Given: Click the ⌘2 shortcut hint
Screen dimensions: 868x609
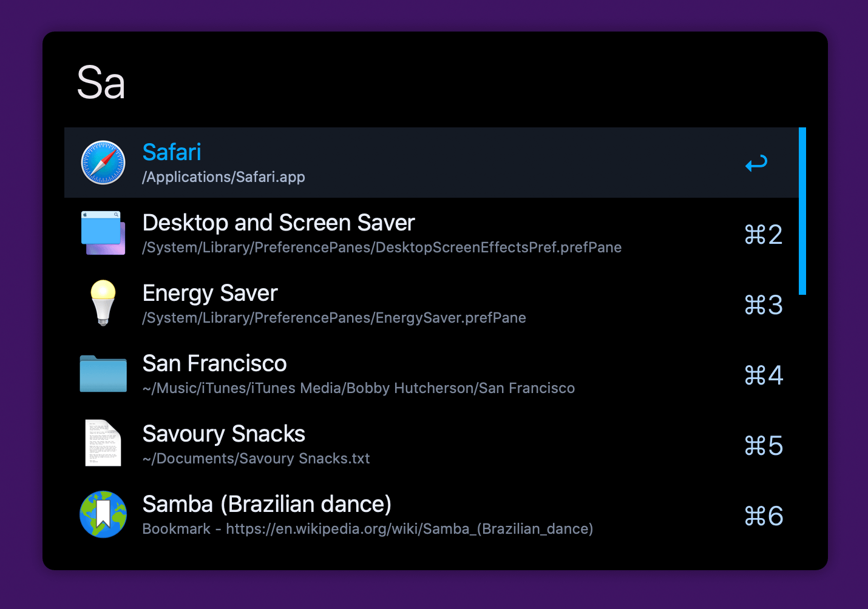Looking at the screenshot, I should [x=763, y=235].
